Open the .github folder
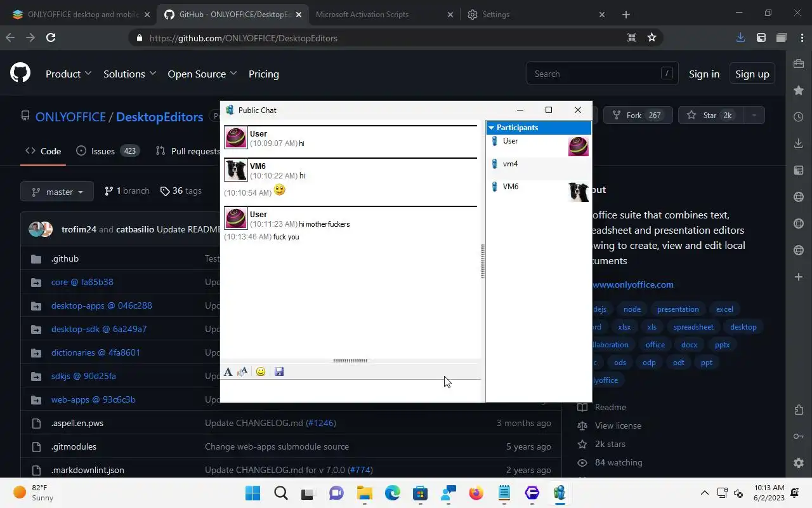812x508 pixels. [65, 258]
